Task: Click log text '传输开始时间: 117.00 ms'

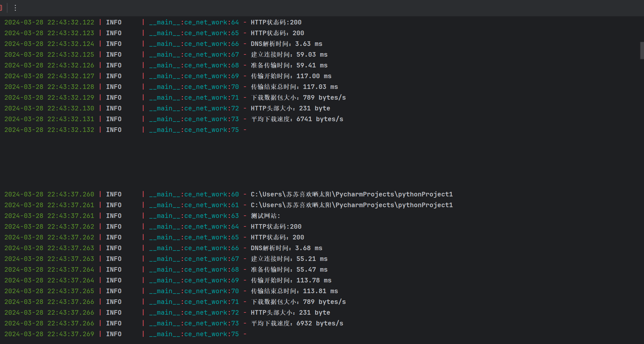Action: (x=291, y=76)
